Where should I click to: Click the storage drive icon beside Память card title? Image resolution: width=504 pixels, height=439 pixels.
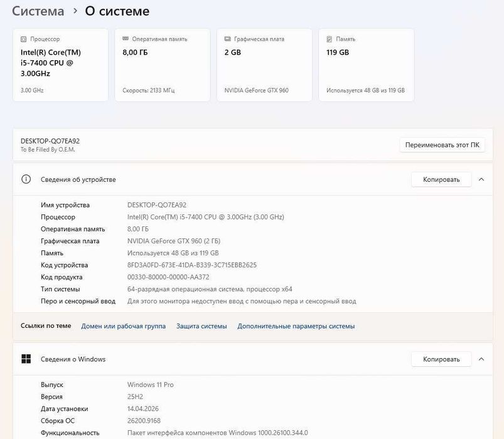329,39
